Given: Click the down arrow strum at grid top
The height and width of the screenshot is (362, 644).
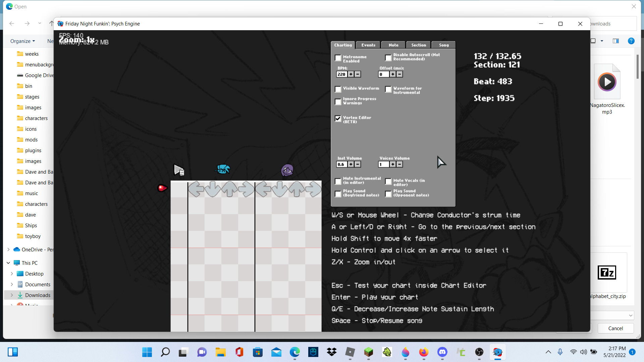Looking at the screenshot, I should pos(212,189).
